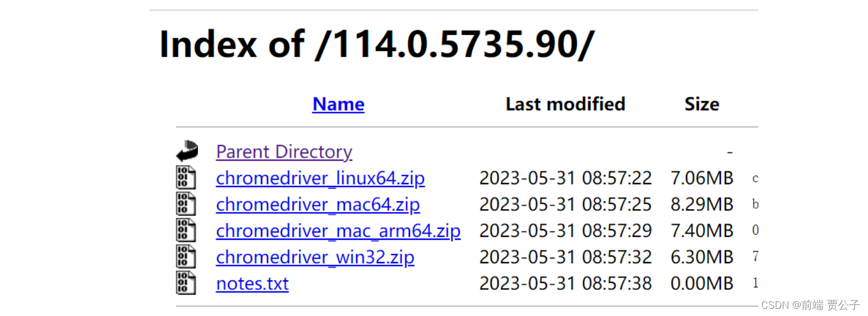
Task: Click file icon beside chromedriver_linux64.zip
Action: point(186,177)
